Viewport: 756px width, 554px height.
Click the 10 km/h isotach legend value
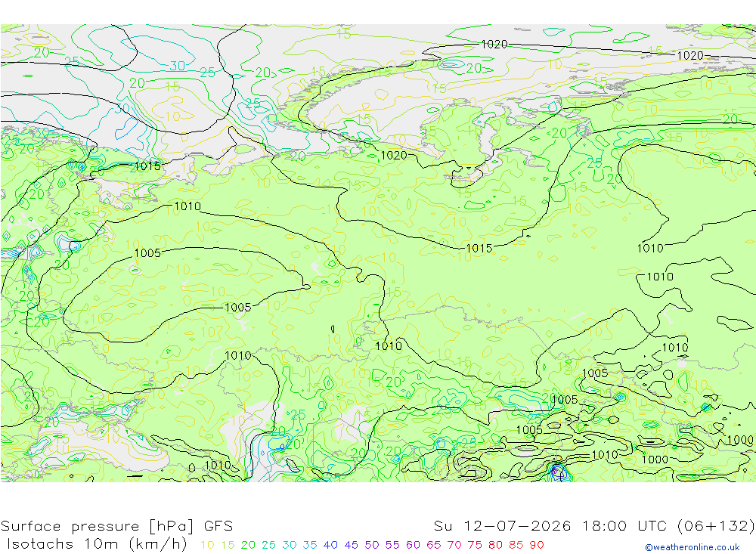point(207,545)
